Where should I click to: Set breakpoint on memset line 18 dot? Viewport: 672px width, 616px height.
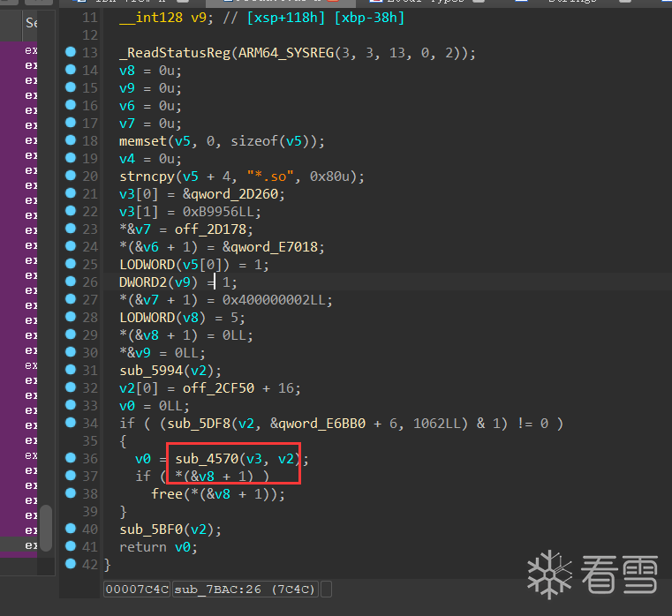pos(71,140)
